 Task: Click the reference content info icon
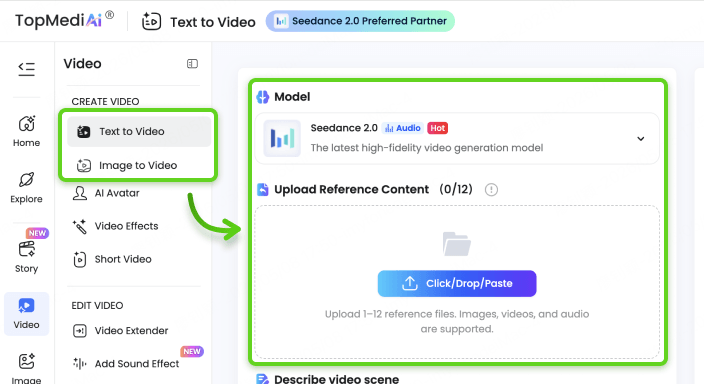491,190
